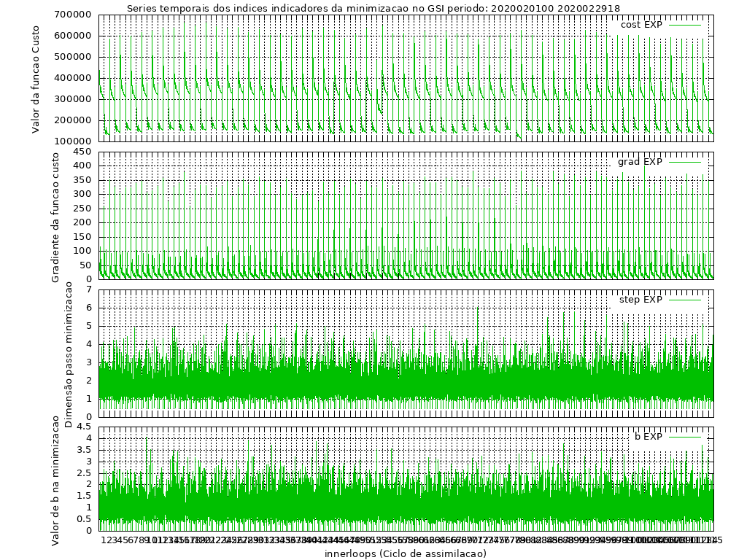Click the 4.5 tick on b axis
This screenshot has height=560, width=747.
coord(82,427)
